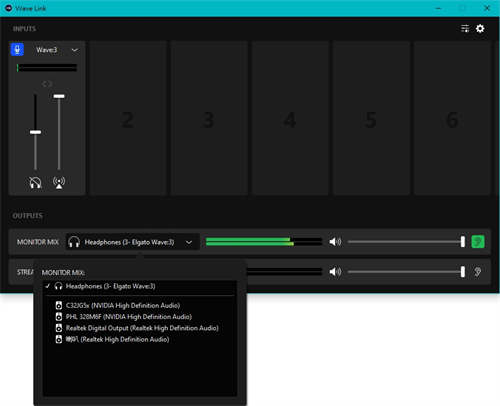Click the Wave Link app icon in title bar

tap(8, 8)
